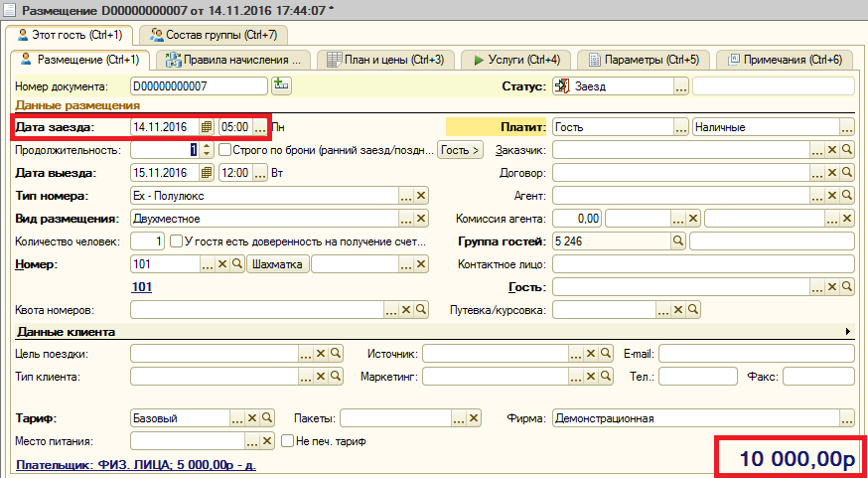Open Источник lookup magnifier
The width and height of the screenshot is (868, 478).
tap(606, 354)
